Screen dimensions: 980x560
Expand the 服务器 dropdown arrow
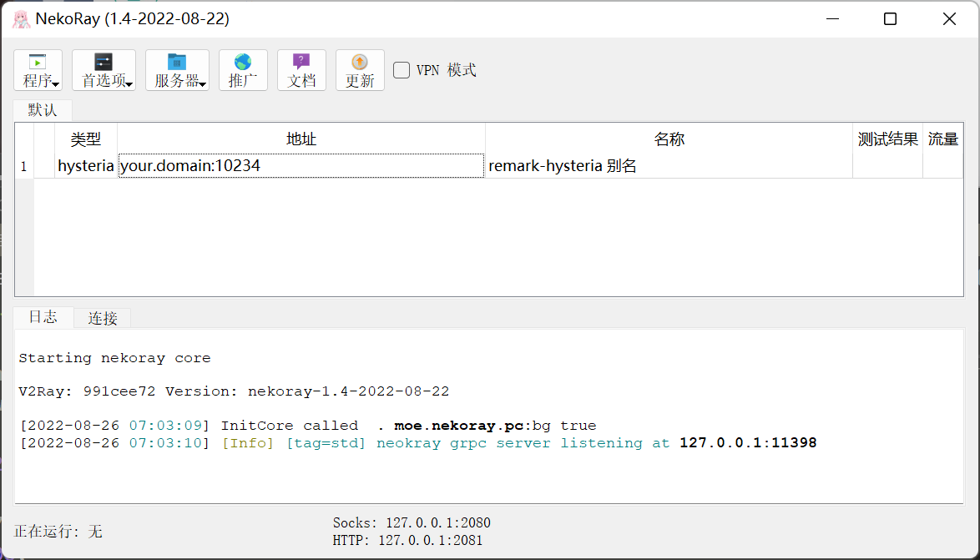tap(202, 83)
